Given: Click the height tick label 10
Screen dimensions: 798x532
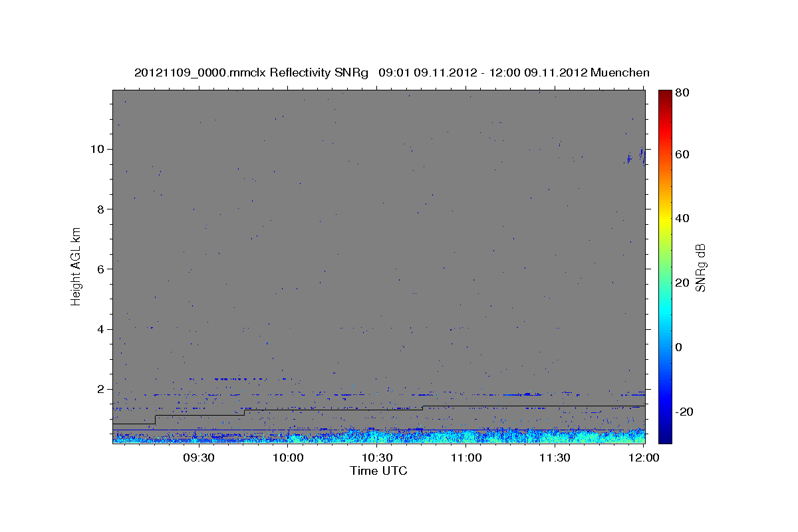Looking at the screenshot, I should coord(98,149).
